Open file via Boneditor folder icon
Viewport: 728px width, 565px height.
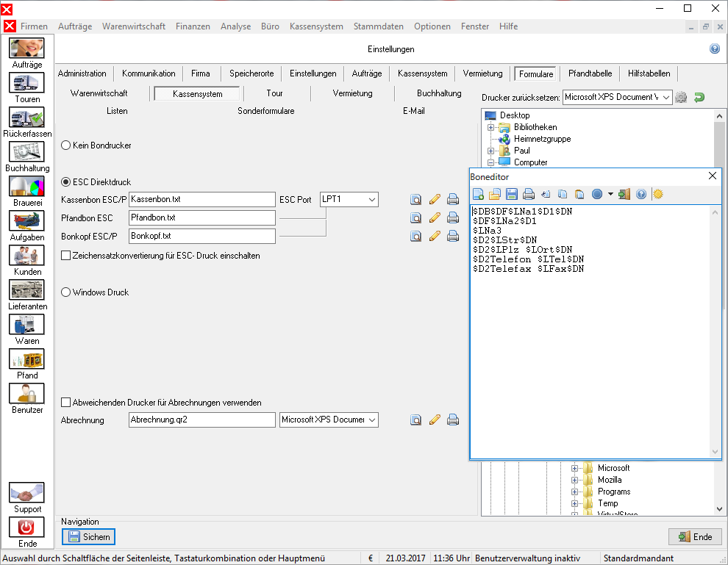pos(495,195)
